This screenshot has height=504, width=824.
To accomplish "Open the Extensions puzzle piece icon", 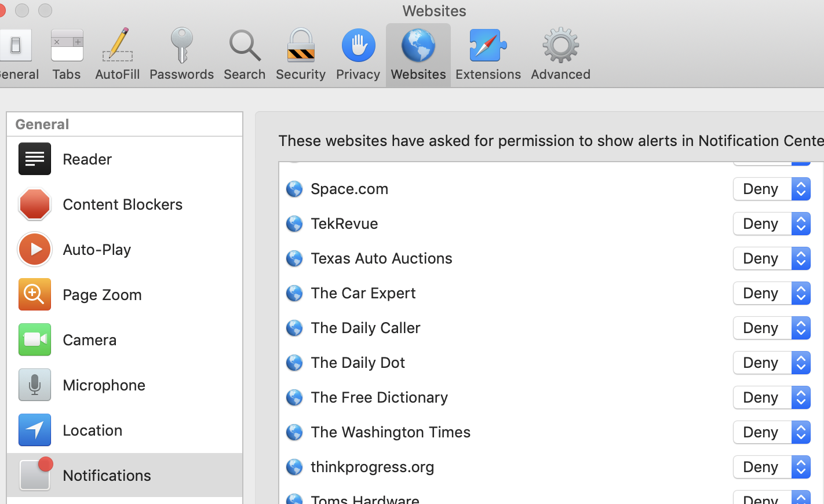I will pyautogui.click(x=488, y=45).
